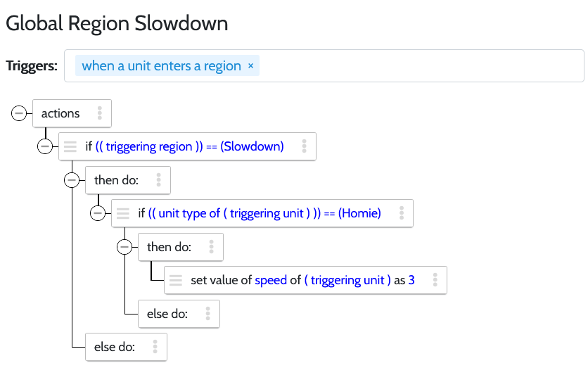
Task: Collapse the inner 'then do:' branch
Action: point(124,247)
